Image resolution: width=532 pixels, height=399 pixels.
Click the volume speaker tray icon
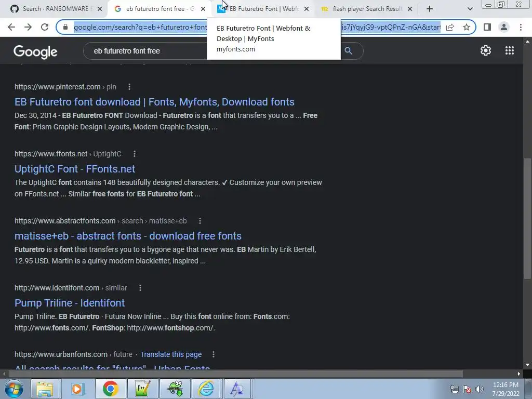(480, 389)
